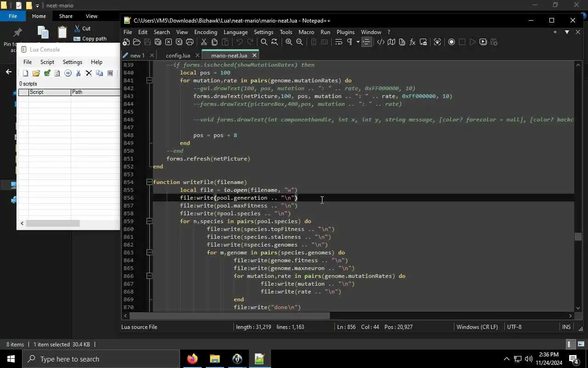Open the Plugins menu
This screenshot has height=368, width=588.
pos(345,32)
